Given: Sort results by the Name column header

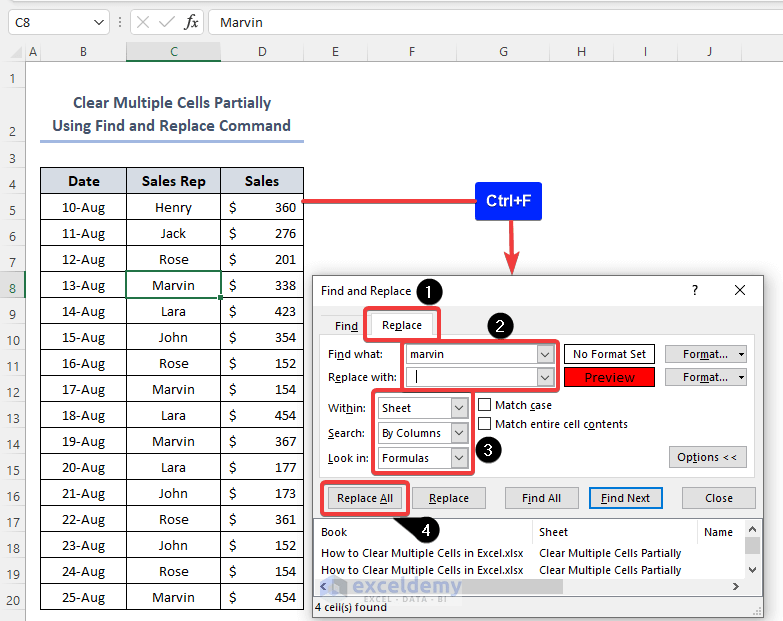Looking at the screenshot, I should (719, 532).
